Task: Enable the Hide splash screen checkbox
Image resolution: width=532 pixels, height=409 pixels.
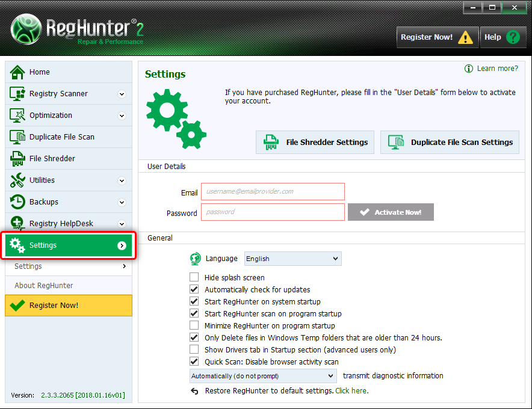Action: click(x=194, y=277)
